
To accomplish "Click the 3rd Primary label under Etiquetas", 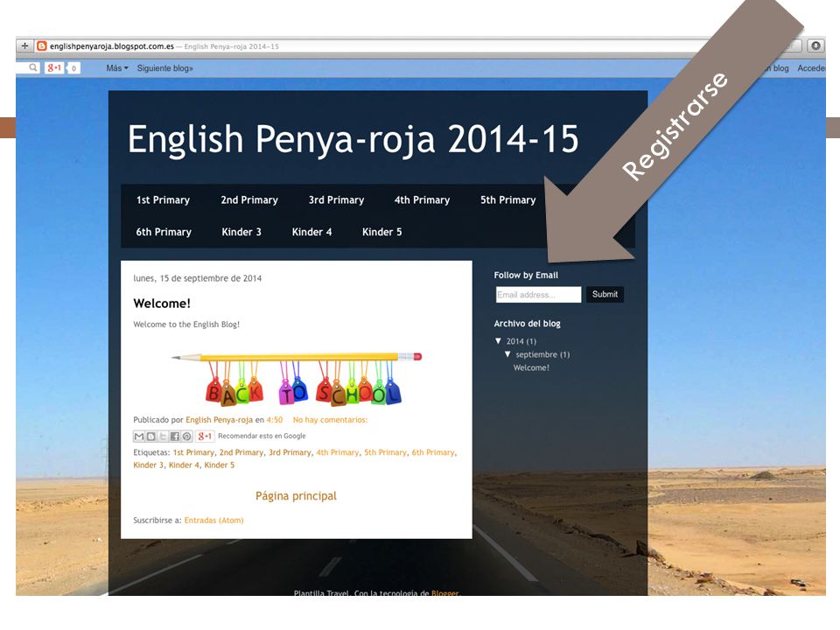I will 290,452.
